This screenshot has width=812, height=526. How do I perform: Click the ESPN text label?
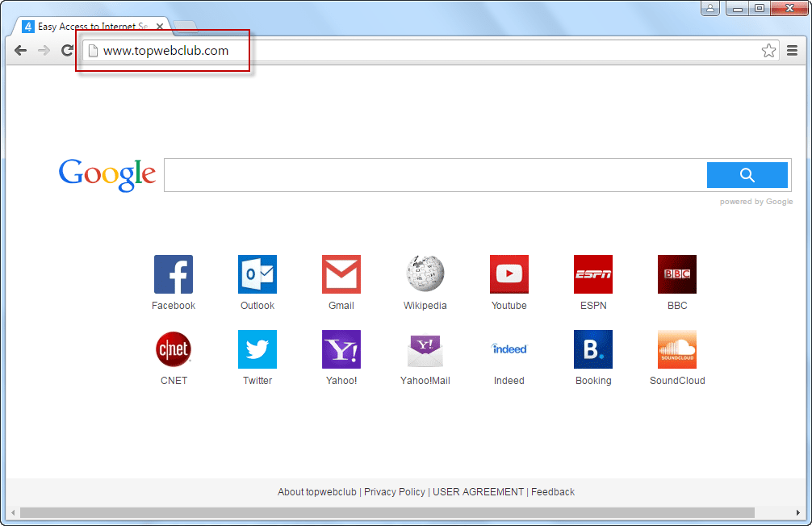click(593, 306)
